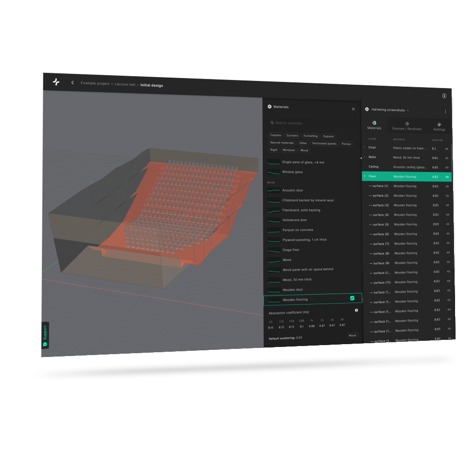
Task: Click the Treble app logo icon
Action: 56,82
